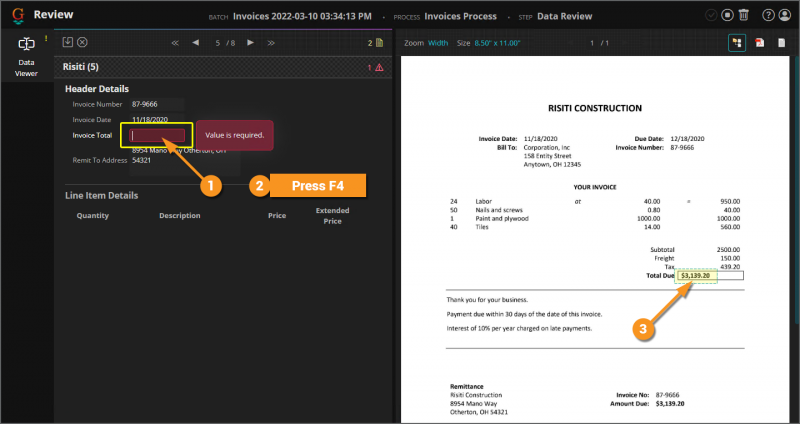
Task: Click the save document icon
Action: point(68,42)
